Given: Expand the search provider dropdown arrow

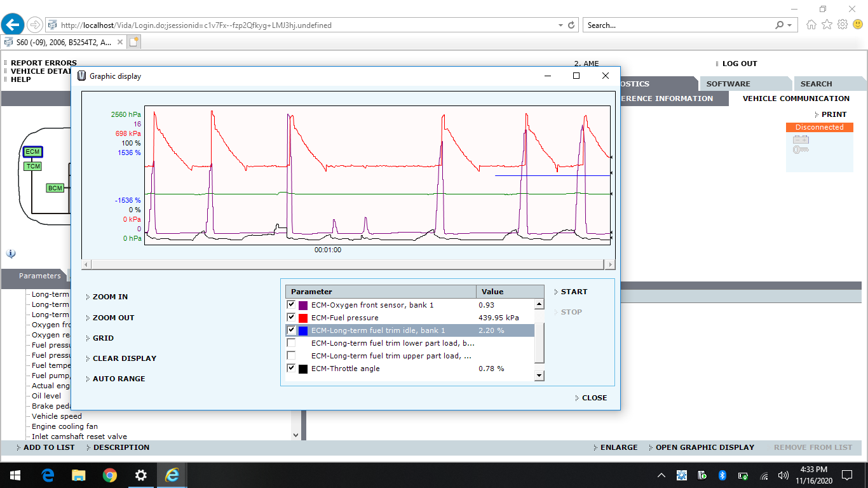Looking at the screenshot, I should (x=790, y=25).
